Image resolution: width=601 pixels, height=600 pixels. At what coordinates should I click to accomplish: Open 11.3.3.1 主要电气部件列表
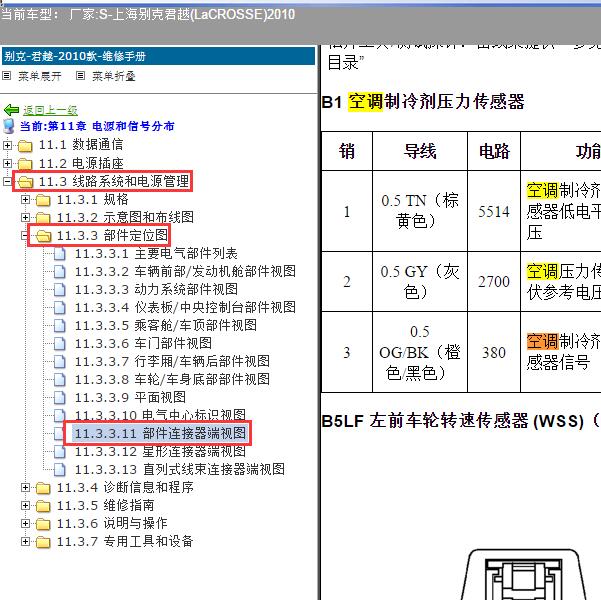click(x=156, y=253)
